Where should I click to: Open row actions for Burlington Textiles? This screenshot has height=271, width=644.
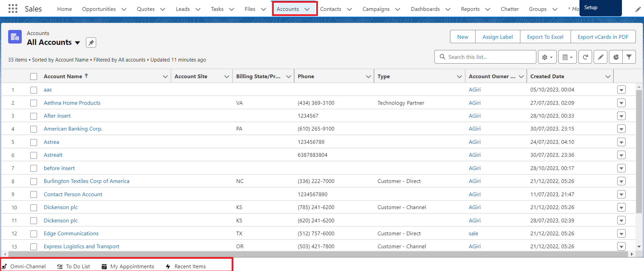click(x=621, y=181)
